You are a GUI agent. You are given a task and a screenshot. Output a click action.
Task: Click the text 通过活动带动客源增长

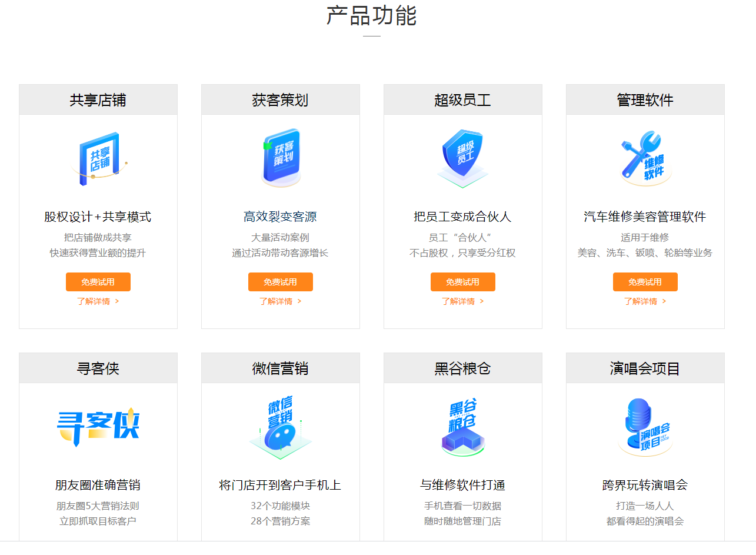click(x=281, y=253)
